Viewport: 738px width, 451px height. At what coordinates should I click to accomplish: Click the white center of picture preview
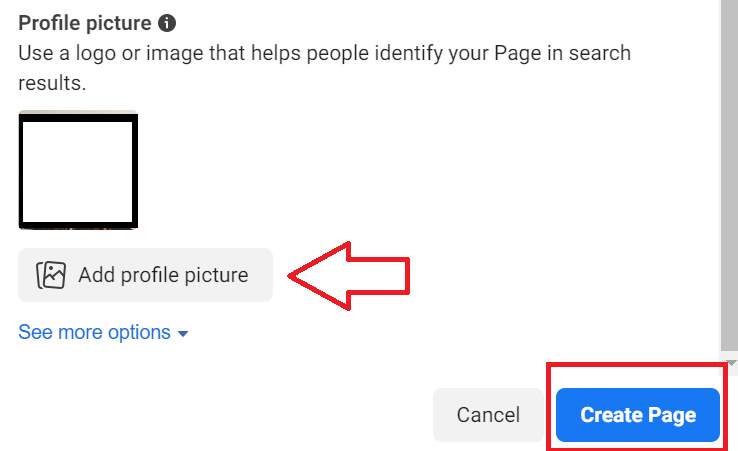pyautogui.click(x=78, y=172)
